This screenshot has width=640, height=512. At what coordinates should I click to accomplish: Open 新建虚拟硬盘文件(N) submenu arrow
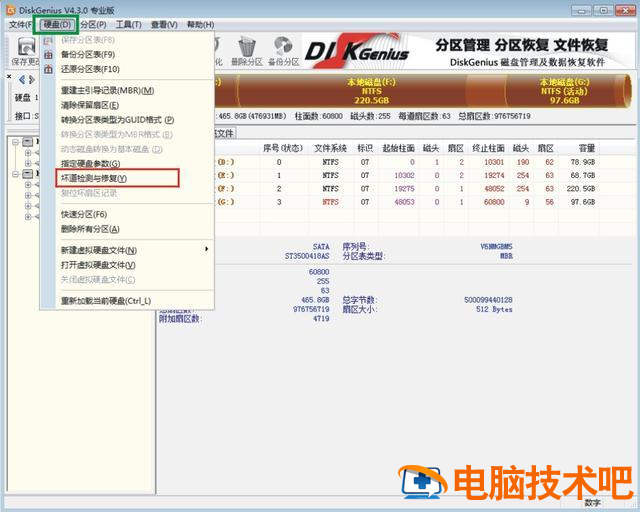click(207, 249)
